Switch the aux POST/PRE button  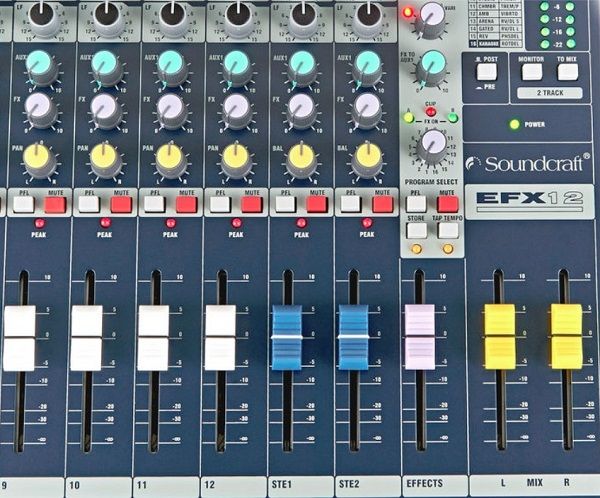(x=486, y=72)
